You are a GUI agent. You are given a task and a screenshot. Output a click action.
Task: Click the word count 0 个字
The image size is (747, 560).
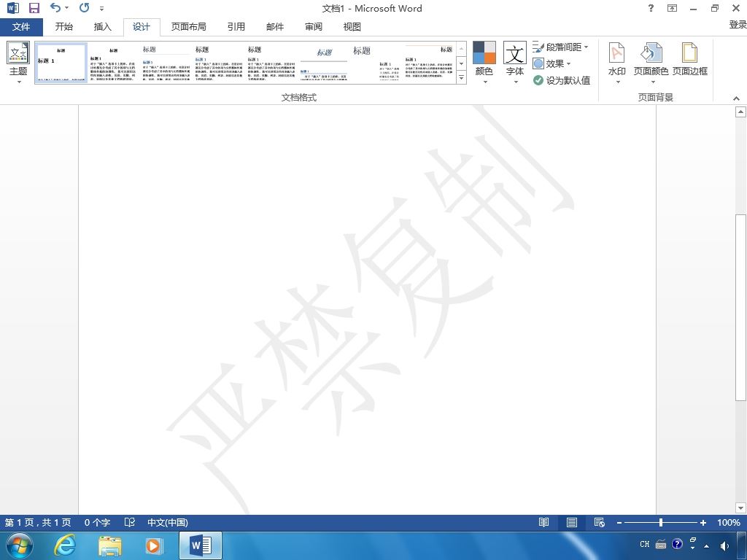97,522
